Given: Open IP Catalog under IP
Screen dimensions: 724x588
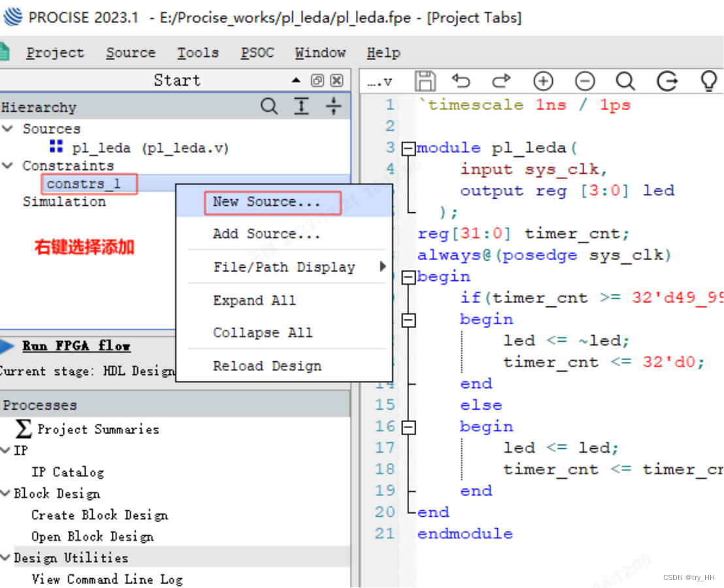Looking at the screenshot, I should click(x=67, y=472).
